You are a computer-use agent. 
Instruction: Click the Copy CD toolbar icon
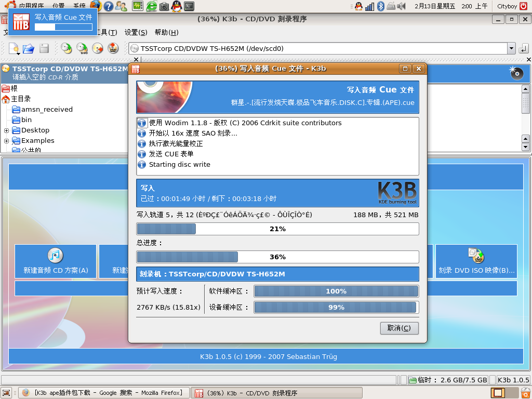[x=66, y=48]
